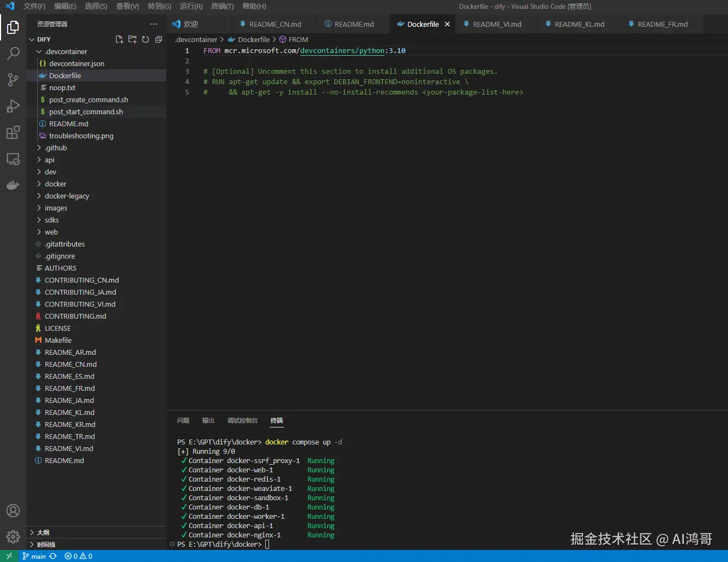Click the VS Code logo in title bar

pyautogui.click(x=10, y=6)
